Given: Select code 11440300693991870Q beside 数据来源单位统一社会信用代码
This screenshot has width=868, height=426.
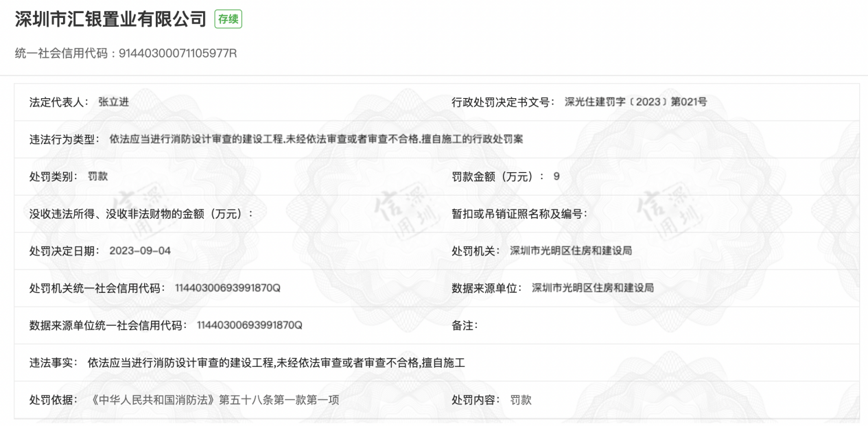Looking at the screenshot, I should pyautogui.click(x=250, y=324).
